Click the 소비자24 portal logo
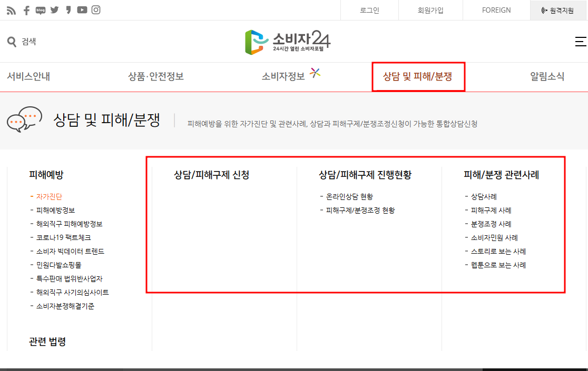 (x=288, y=41)
